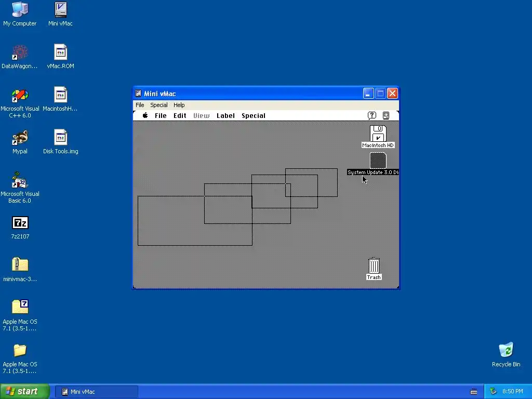Minimize the Mini vMac window
The height and width of the screenshot is (399, 532).
point(368,94)
